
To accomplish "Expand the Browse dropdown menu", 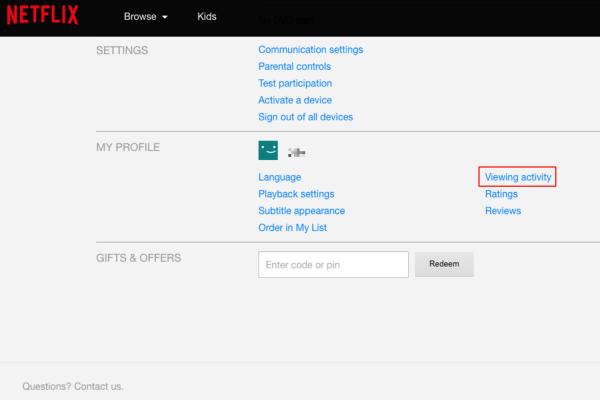I will pyautogui.click(x=145, y=18).
